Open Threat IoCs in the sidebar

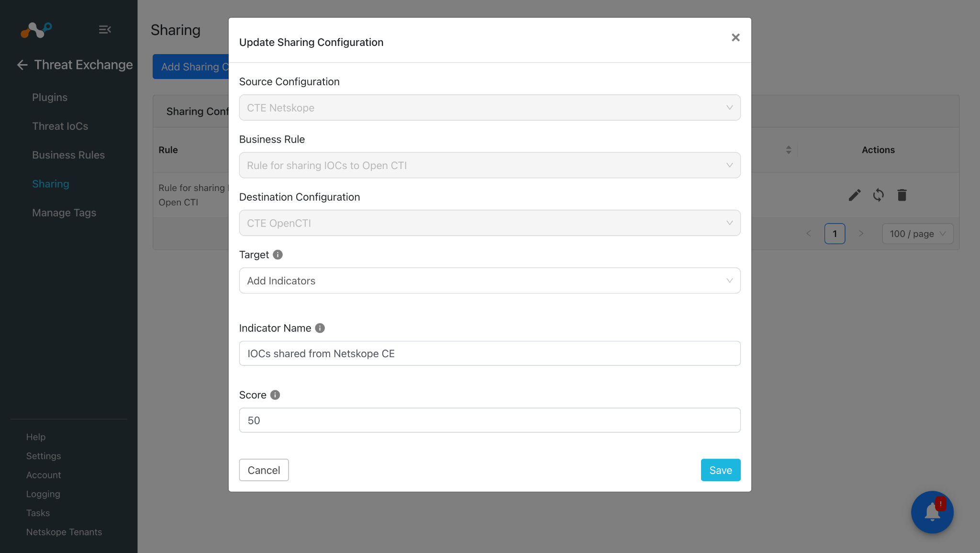[x=60, y=126]
